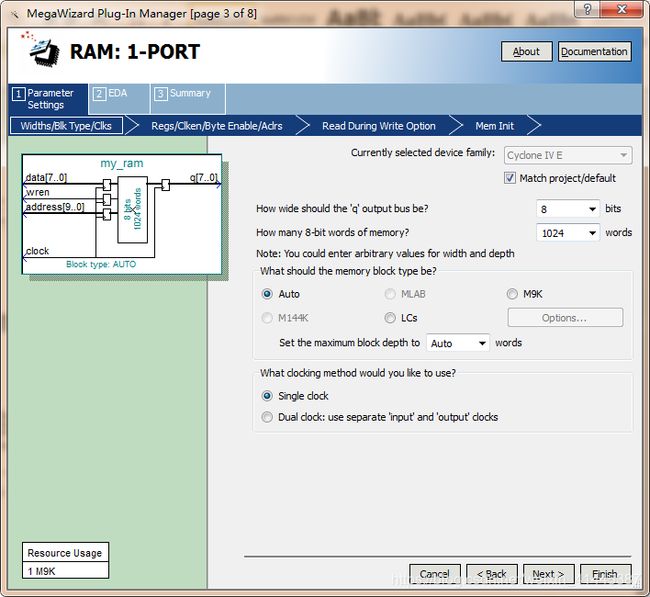Click the title bar wizard wand icon
650x597 pixels.
click(x=15, y=15)
